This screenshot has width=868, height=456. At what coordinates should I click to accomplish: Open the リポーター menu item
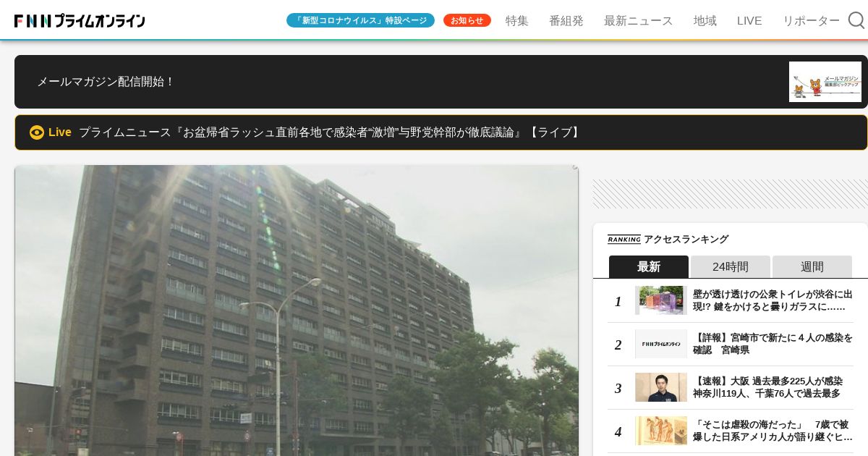811,20
